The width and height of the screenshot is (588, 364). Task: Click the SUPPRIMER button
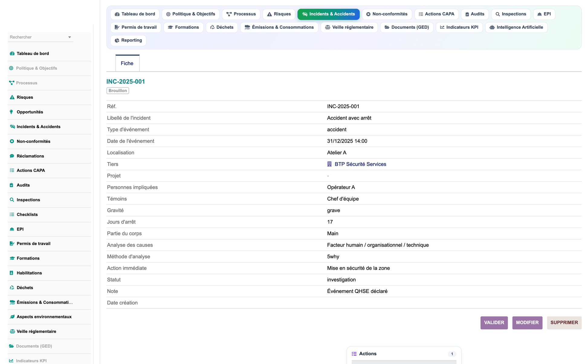[564, 323]
